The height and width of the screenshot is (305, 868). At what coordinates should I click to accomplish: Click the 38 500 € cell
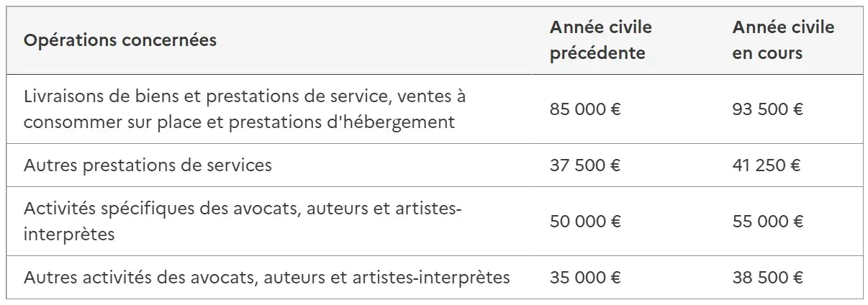point(767,278)
